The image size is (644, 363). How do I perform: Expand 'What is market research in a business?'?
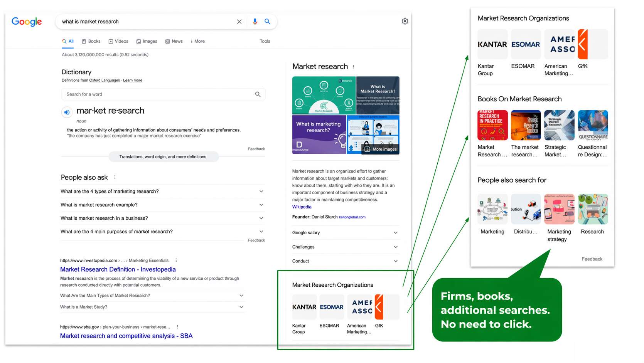click(x=162, y=218)
